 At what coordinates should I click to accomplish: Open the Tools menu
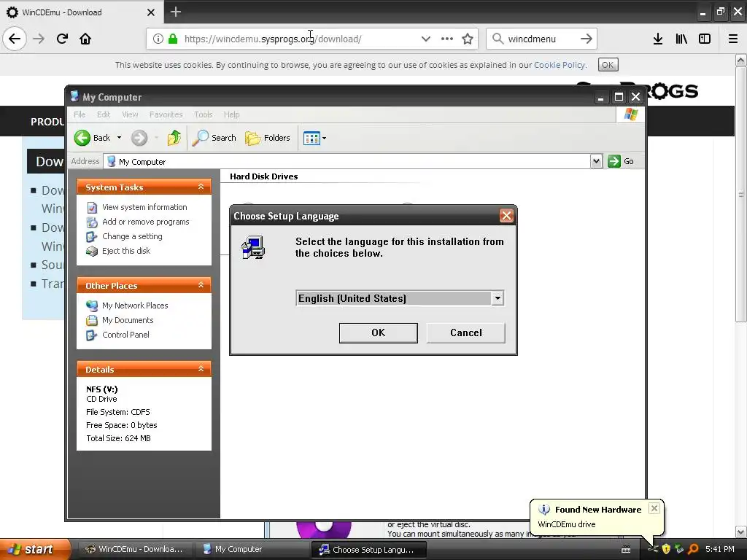[203, 114]
